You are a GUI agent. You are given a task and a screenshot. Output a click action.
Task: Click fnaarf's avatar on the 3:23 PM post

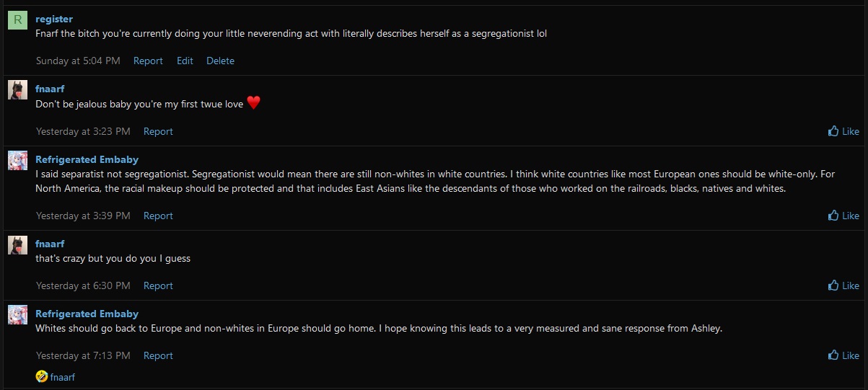tap(17, 90)
